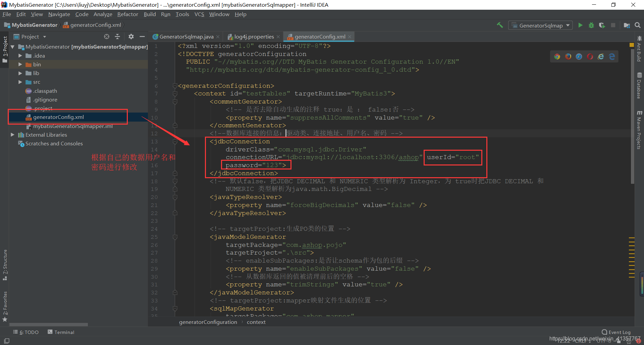The height and width of the screenshot is (345, 644).
Task: Fold the javaModelGenerator tag at line 25
Action: click(175, 237)
